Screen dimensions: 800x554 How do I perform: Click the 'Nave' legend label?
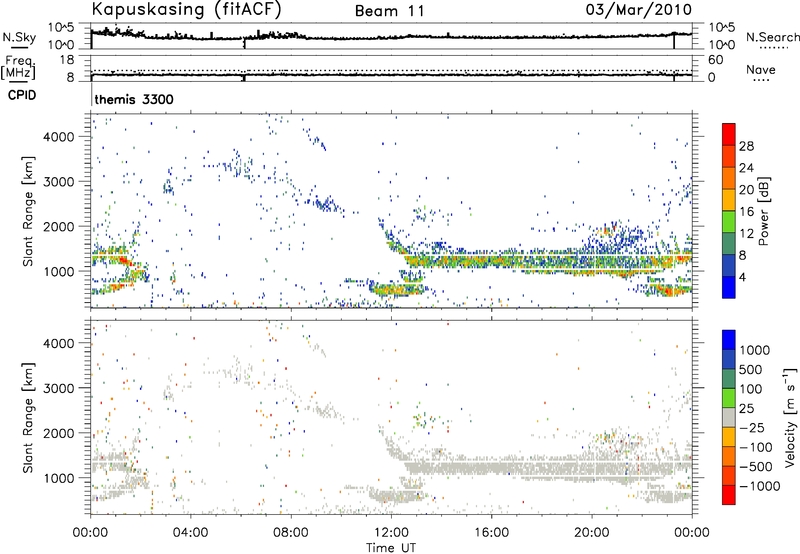coord(761,69)
